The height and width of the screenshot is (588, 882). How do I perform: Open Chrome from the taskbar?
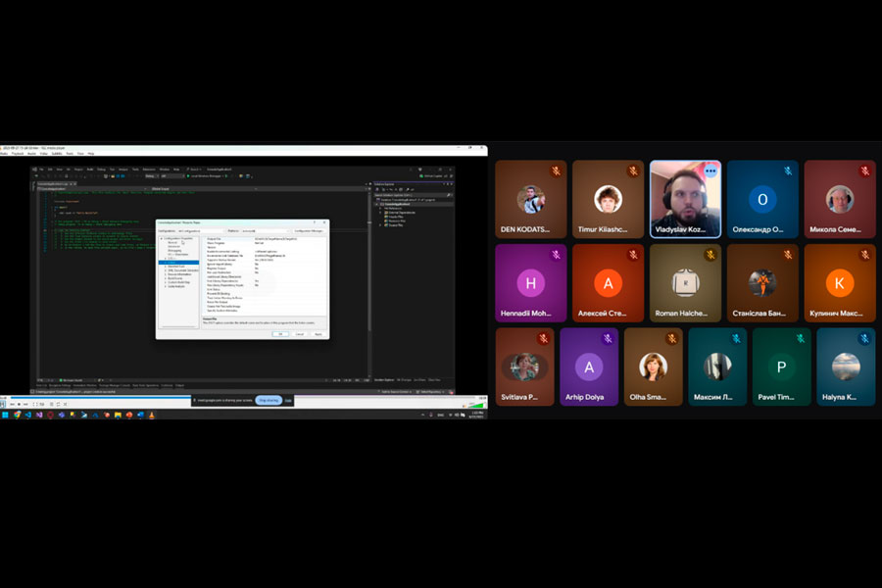tap(17, 416)
